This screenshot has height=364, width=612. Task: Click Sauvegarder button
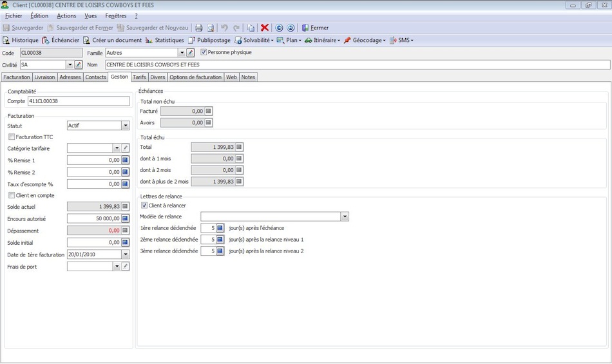23,28
